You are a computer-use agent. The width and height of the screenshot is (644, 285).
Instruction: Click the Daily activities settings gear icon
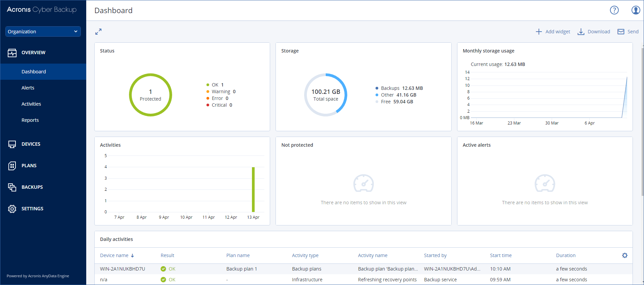coord(624,255)
